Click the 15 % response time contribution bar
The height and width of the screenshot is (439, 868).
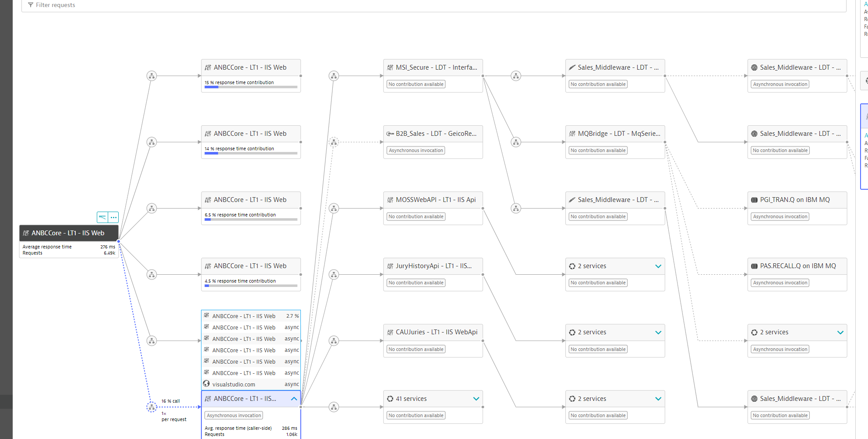(251, 87)
